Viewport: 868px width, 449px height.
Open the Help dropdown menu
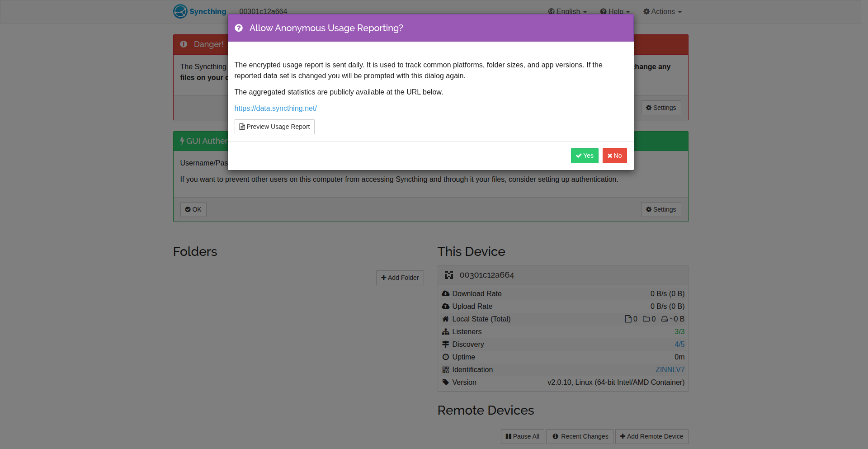point(615,12)
